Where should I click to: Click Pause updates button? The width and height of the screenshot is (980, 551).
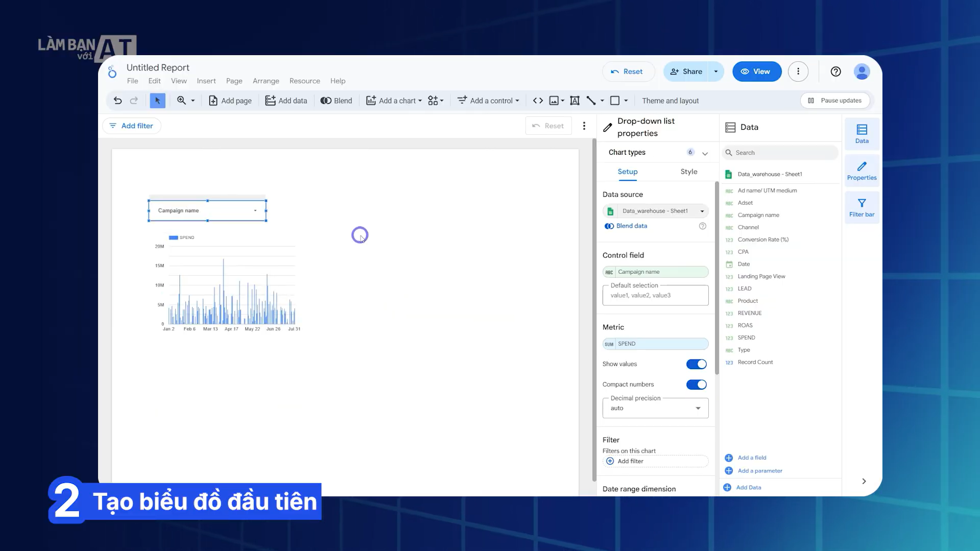tap(834, 101)
